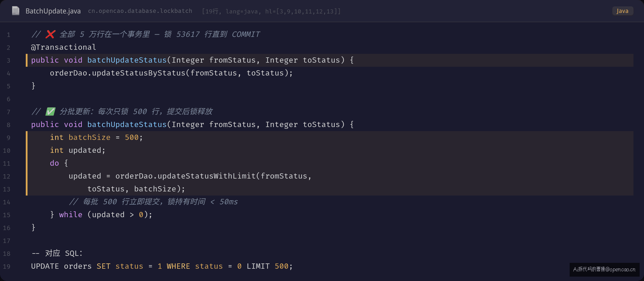Click line number 19 in the gutter
Image resolution: width=644 pixels, height=281 pixels.
click(x=7, y=267)
